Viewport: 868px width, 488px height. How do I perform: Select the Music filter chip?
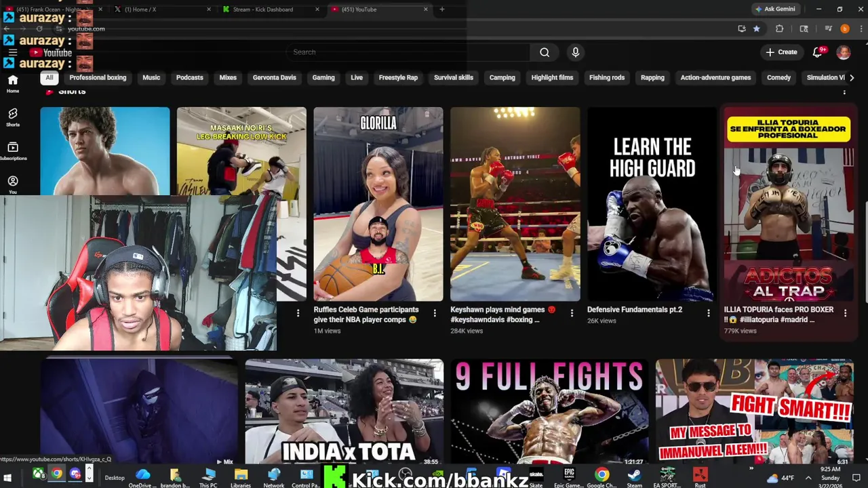coord(151,77)
